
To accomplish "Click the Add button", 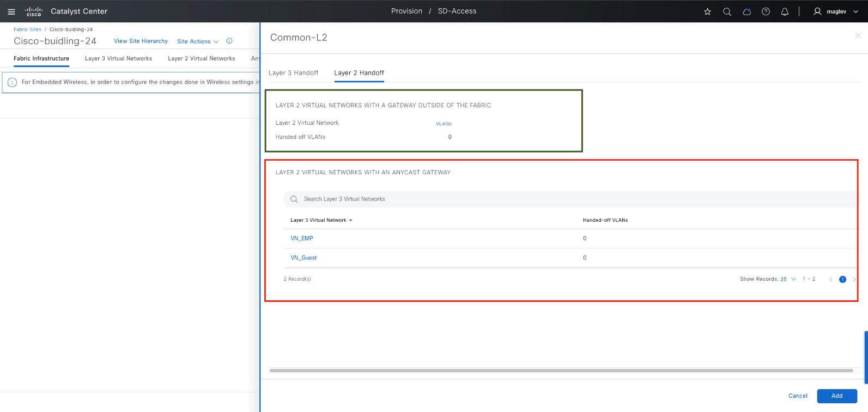I will point(836,396).
